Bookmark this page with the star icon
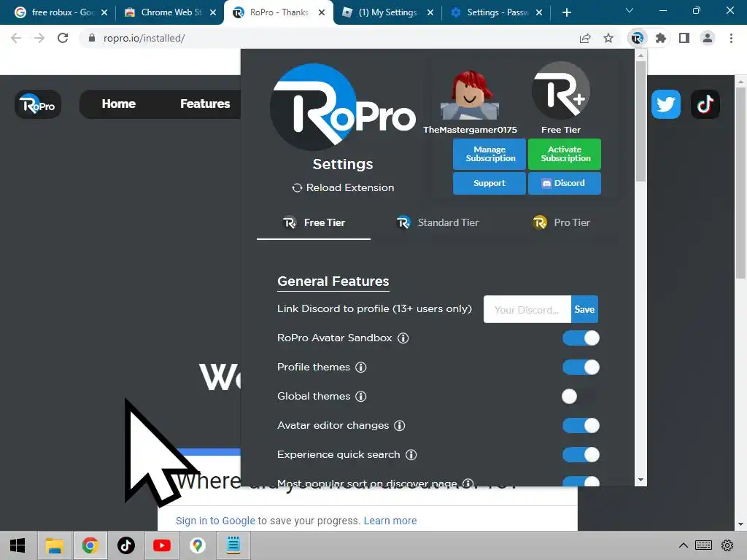 click(608, 38)
